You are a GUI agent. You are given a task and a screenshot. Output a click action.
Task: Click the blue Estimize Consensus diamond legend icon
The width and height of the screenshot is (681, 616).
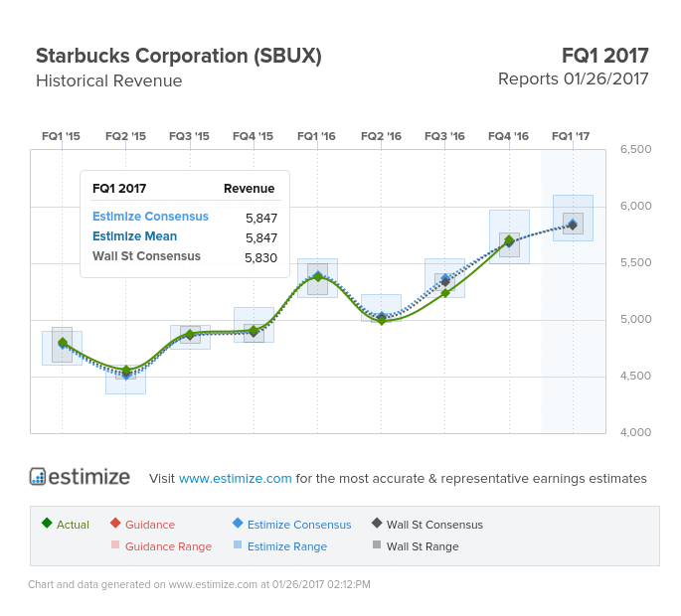[x=238, y=523]
